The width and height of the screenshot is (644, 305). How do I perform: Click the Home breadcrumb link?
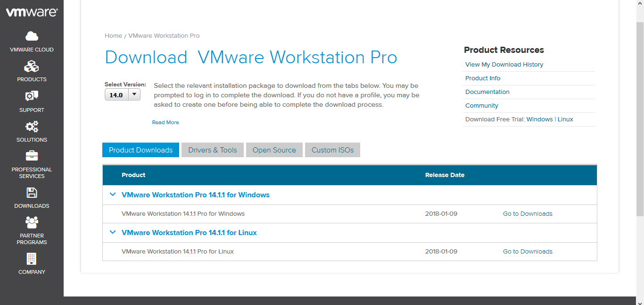(x=113, y=35)
